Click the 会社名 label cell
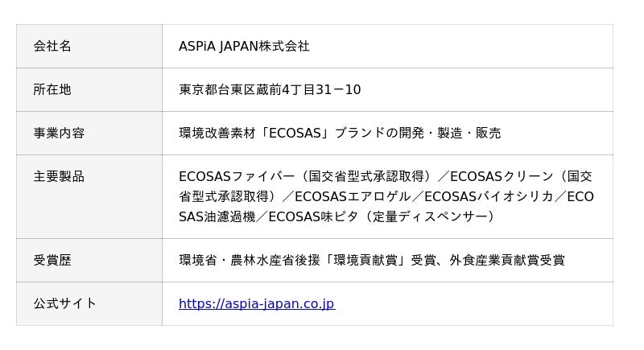The height and width of the screenshot is (350, 644). pyautogui.click(x=52, y=47)
